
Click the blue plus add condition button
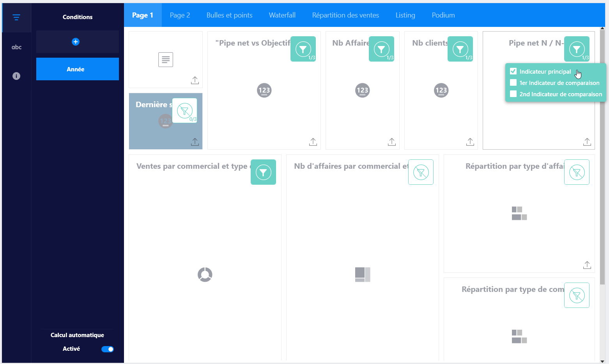click(76, 42)
